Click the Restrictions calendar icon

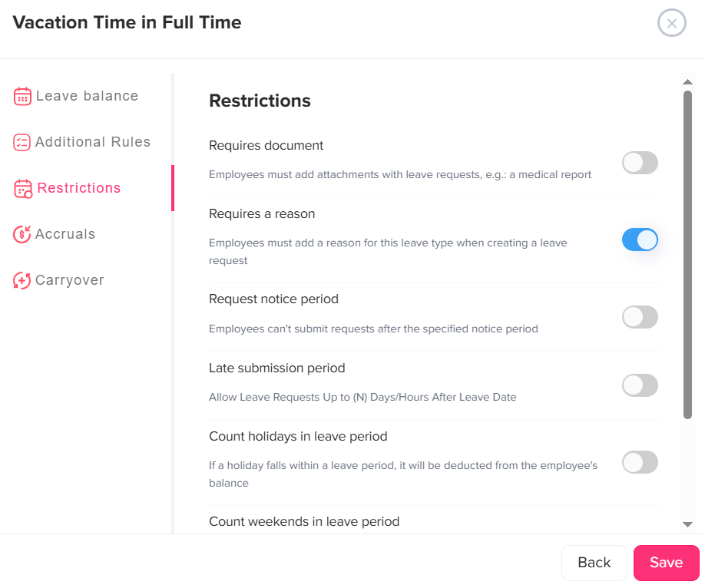pos(23,188)
